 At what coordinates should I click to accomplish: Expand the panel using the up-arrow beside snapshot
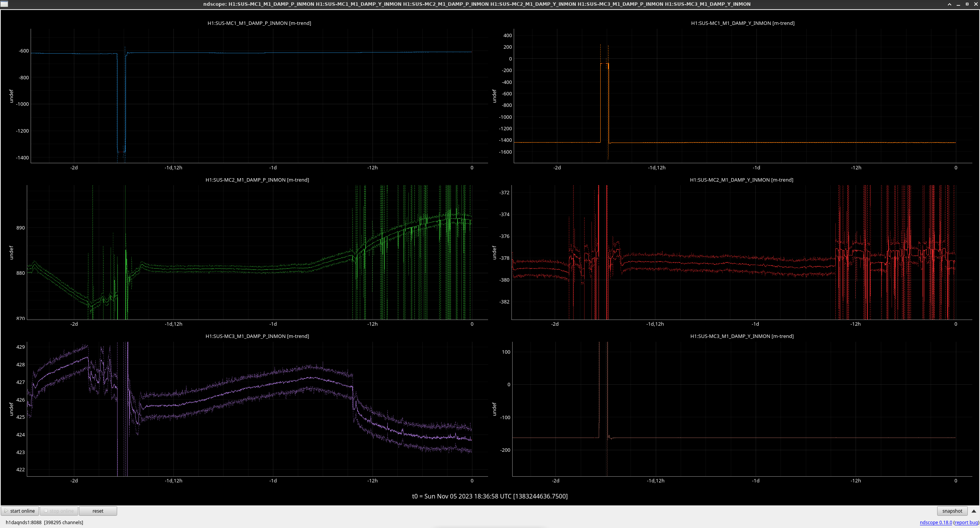click(x=974, y=511)
